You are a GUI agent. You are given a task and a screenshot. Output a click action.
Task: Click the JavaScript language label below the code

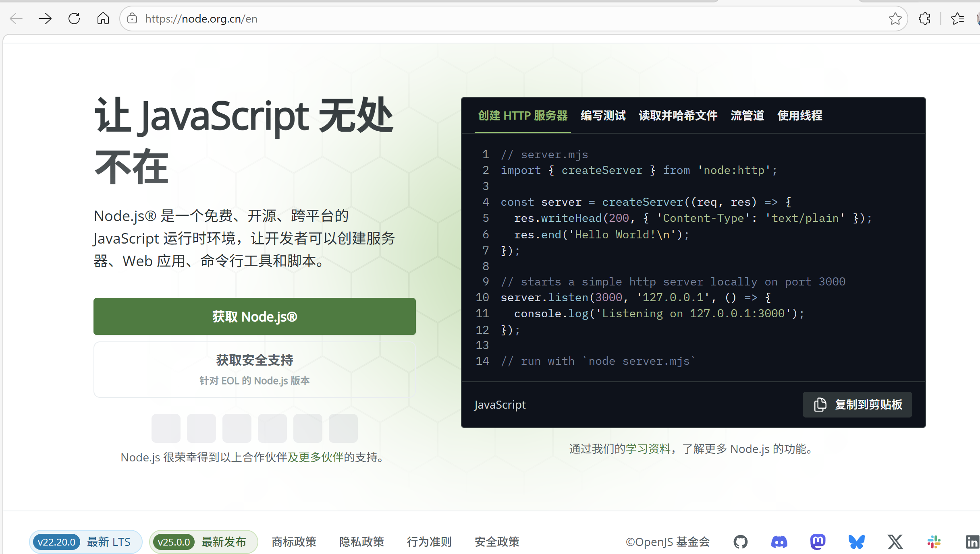click(x=500, y=405)
